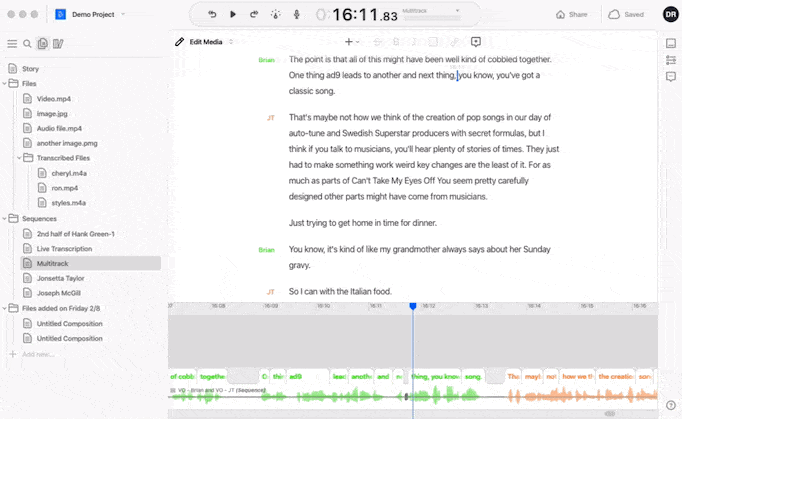Undo the last edit using the toolbar arrow
800x491 pixels.
point(212,14)
